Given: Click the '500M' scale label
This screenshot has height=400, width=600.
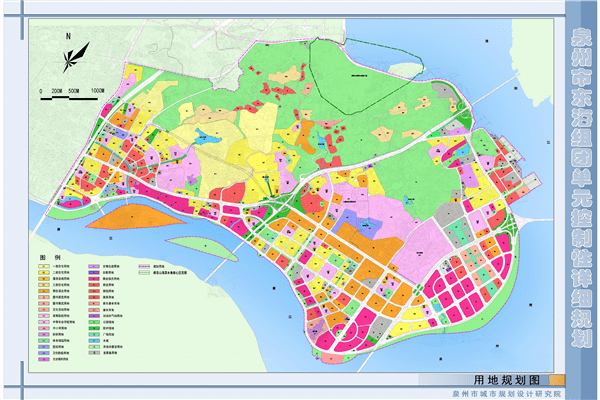Looking at the screenshot, I should point(74,91).
